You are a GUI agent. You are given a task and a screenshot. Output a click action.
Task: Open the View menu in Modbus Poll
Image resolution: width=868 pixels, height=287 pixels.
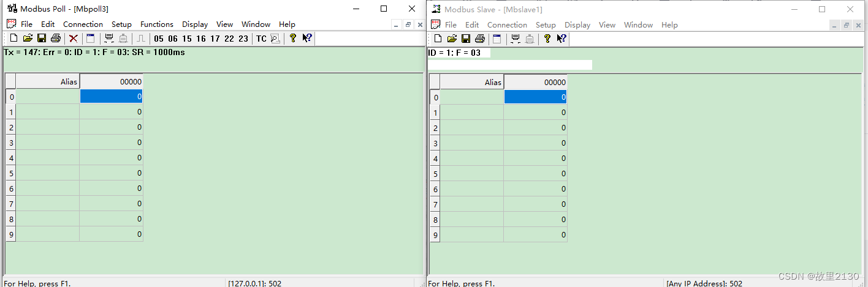click(x=224, y=24)
